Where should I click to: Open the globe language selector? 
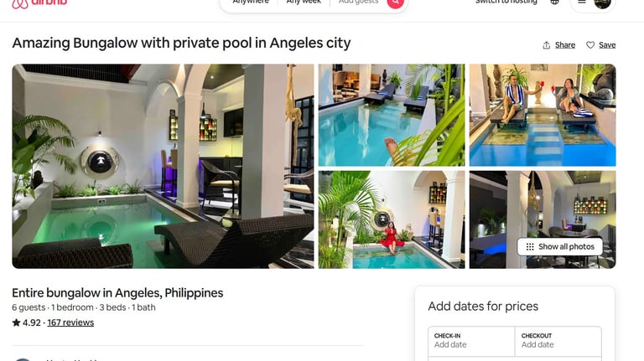(554, 2)
